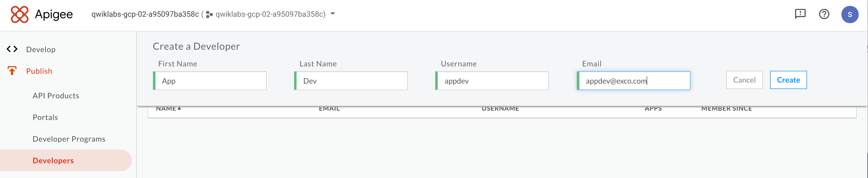Open the user account avatar S
This screenshot has height=178, width=868.
850,15
